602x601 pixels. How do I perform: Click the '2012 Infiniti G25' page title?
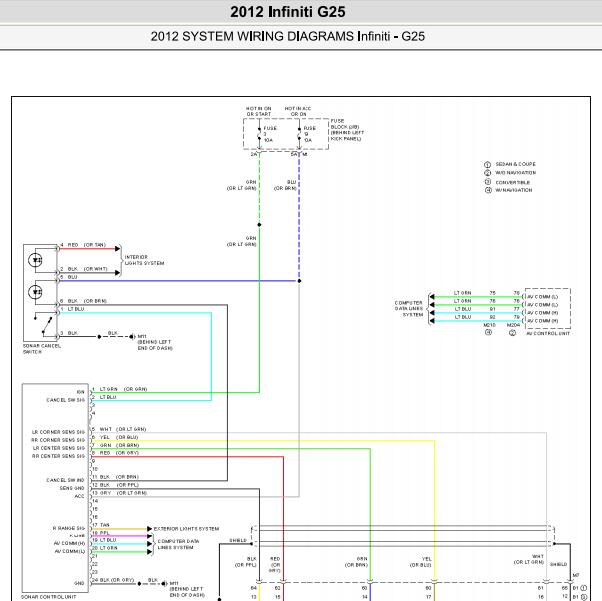click(x=288, y=12)
